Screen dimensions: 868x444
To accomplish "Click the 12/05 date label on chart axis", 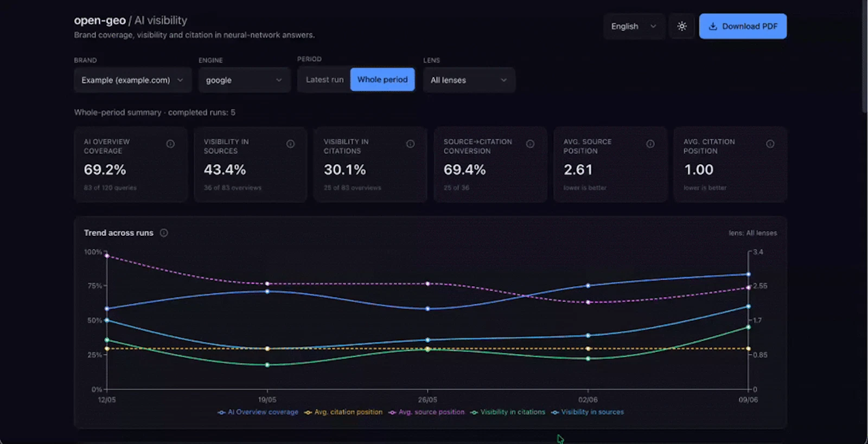I will [107, 400].
